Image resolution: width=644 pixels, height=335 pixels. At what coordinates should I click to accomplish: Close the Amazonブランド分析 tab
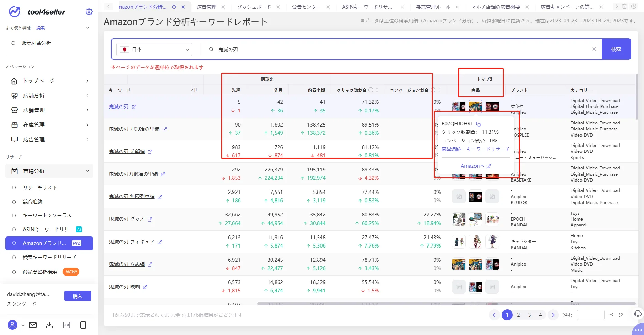183,7
